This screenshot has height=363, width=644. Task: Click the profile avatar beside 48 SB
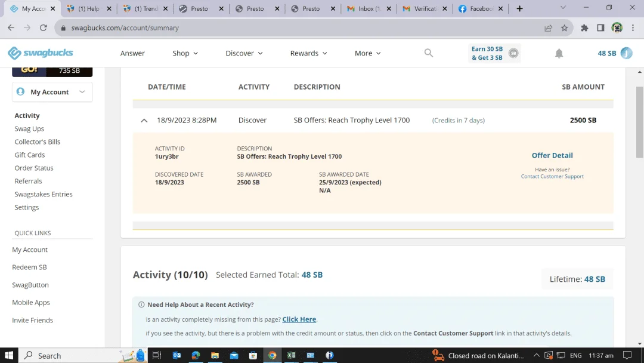[x=626, y=53]
